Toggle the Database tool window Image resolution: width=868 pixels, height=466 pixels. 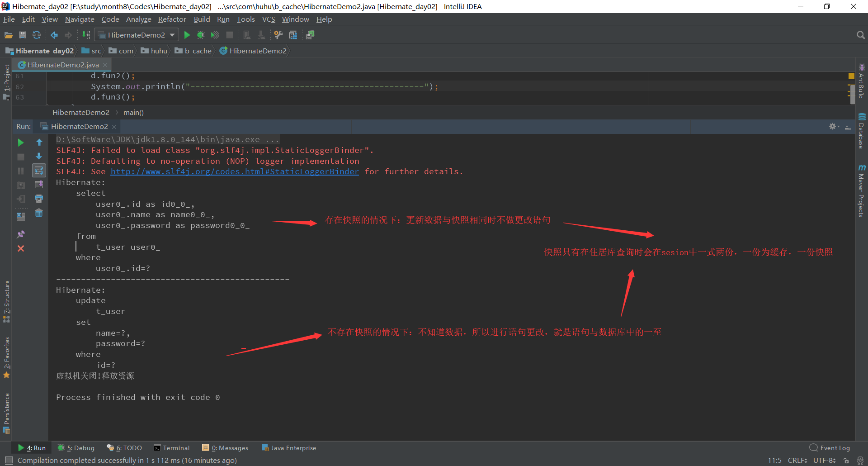tap(862, 131)
